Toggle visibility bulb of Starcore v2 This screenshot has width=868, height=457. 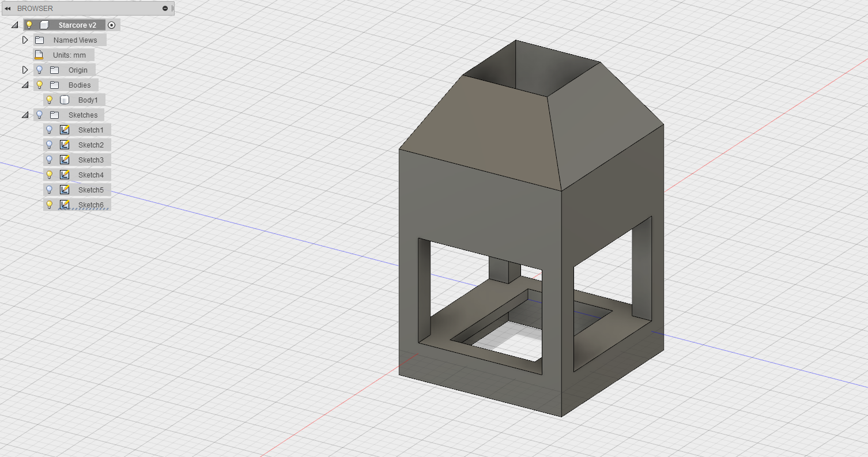[x=29, y=25]
